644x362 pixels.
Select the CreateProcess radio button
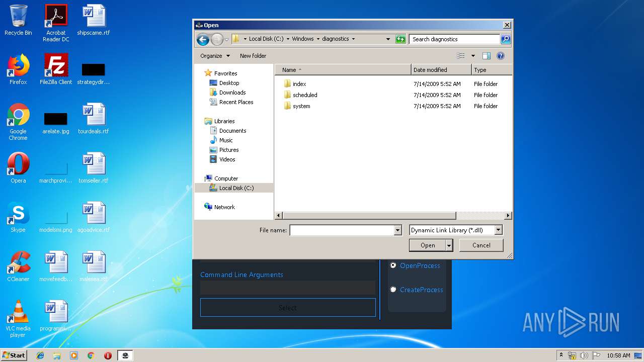[393, 290]
